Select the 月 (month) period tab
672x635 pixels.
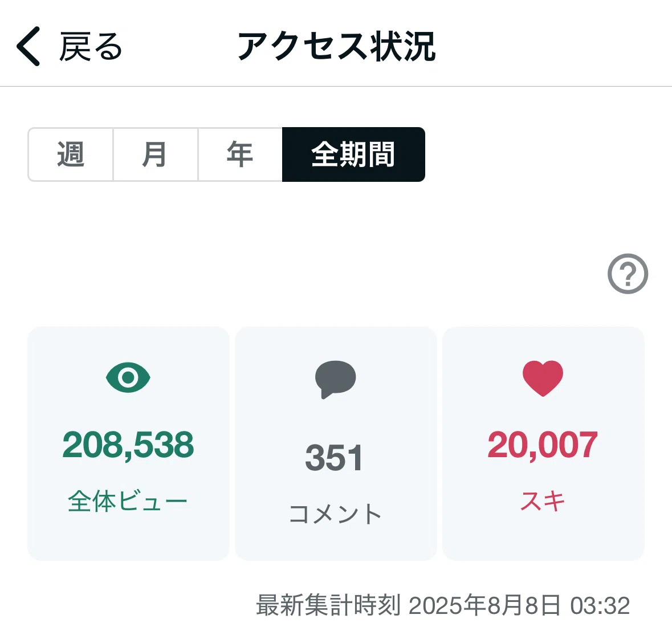(155, 154)
